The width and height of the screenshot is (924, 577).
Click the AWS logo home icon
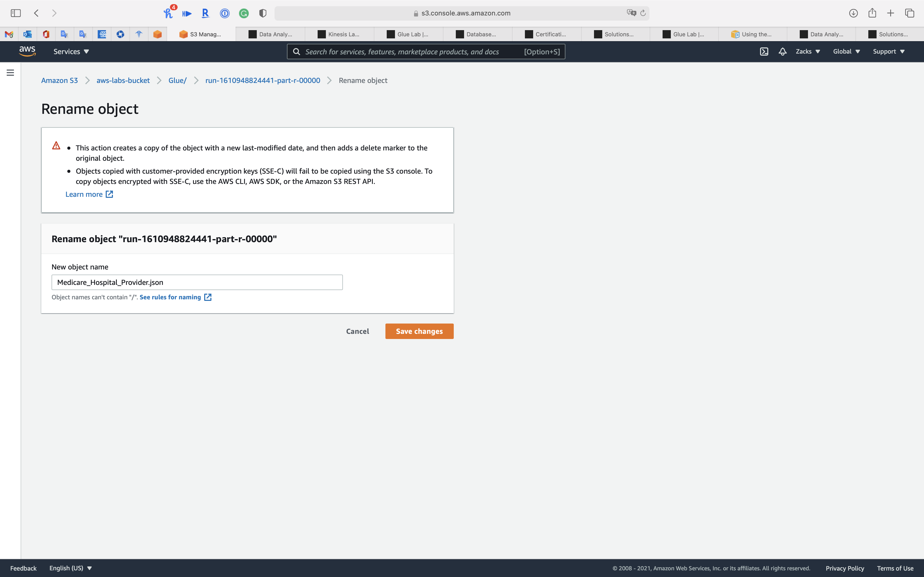pyautogui.click(x=27, y=51)
